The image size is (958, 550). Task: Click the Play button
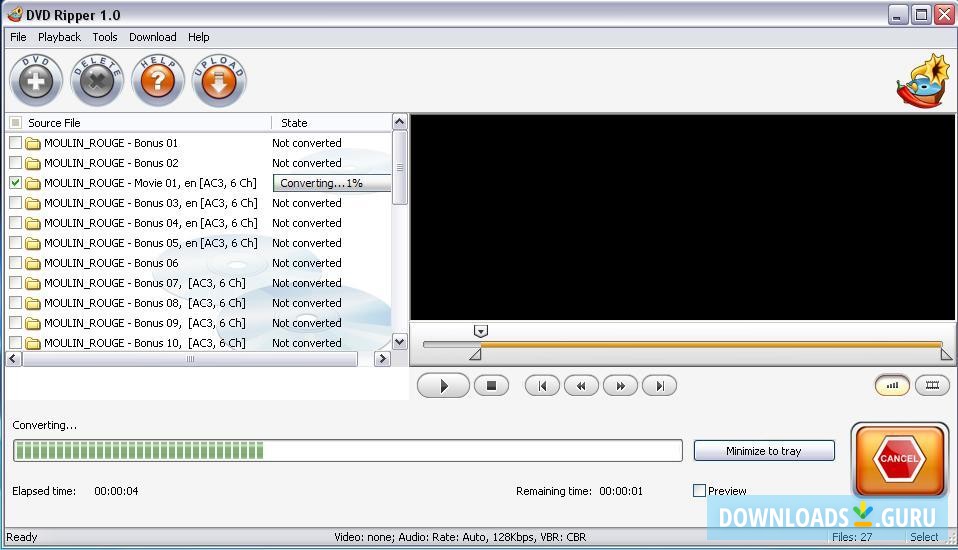click(444, 386)
